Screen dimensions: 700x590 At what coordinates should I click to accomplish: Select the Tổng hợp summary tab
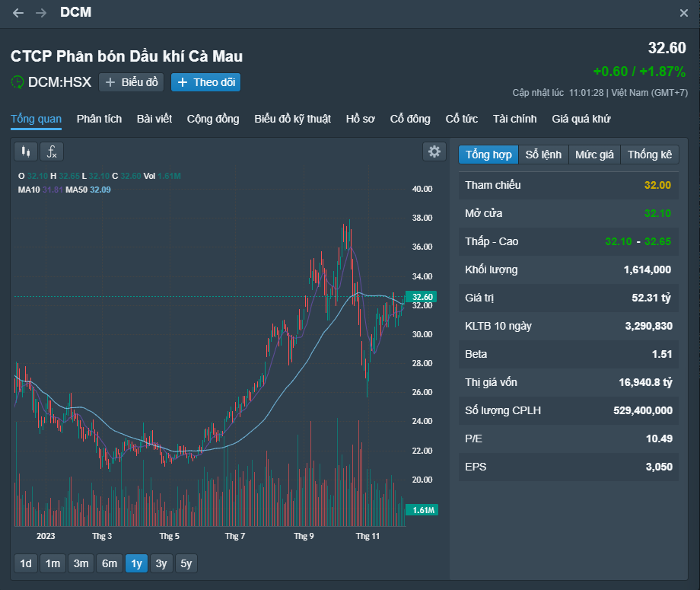click(x=488, y=155)
